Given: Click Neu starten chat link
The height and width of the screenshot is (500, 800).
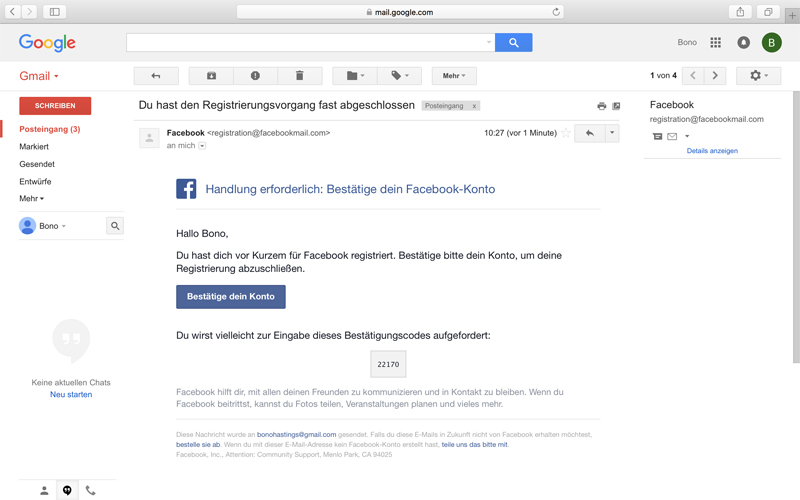Looking at the screenshot, I should [71, 394].
